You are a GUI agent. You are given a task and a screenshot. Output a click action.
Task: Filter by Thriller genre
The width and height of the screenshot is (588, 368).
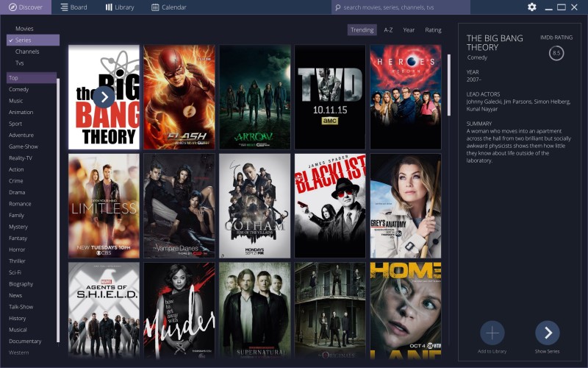click(17, 261)
